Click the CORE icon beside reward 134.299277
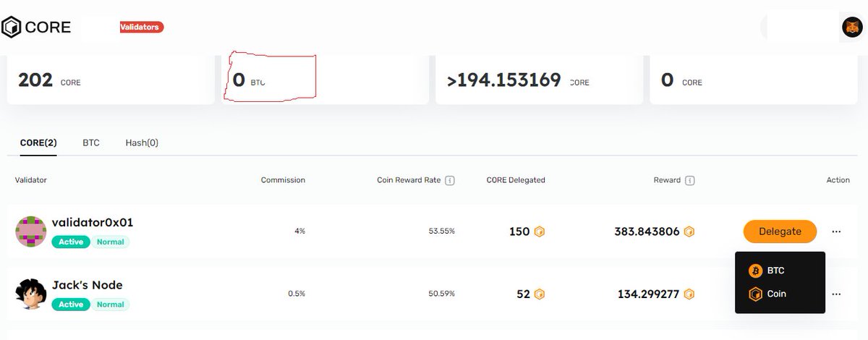 coord(689,294)
